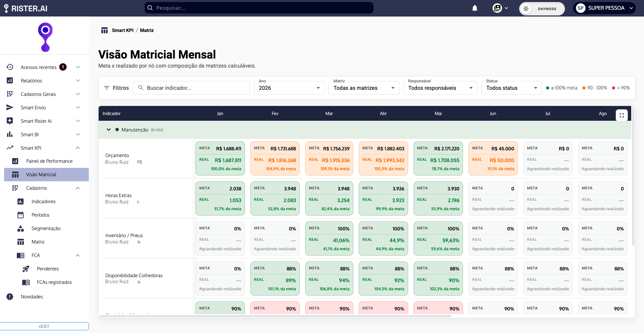This screenshot has width=644, height=333.
Task: Click the fullscreen expand table icon
Action: coord(622,115)
